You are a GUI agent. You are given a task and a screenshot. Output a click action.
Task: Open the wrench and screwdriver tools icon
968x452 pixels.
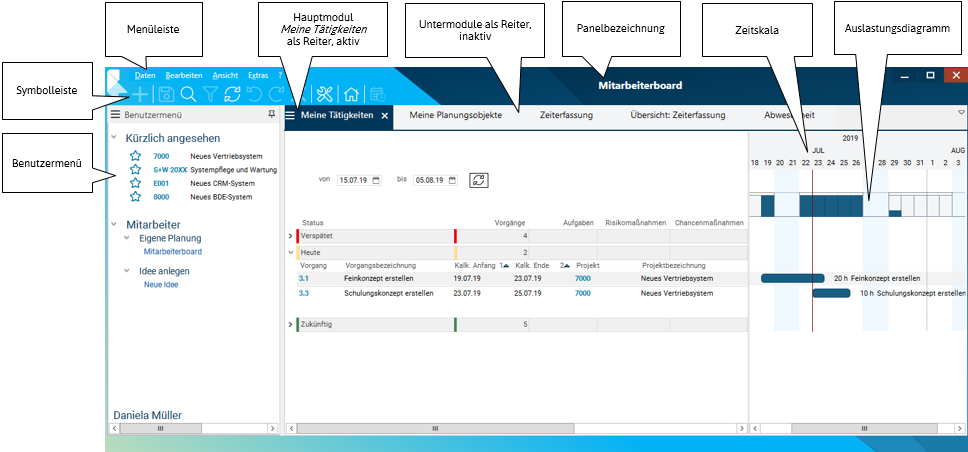[324, 94]
